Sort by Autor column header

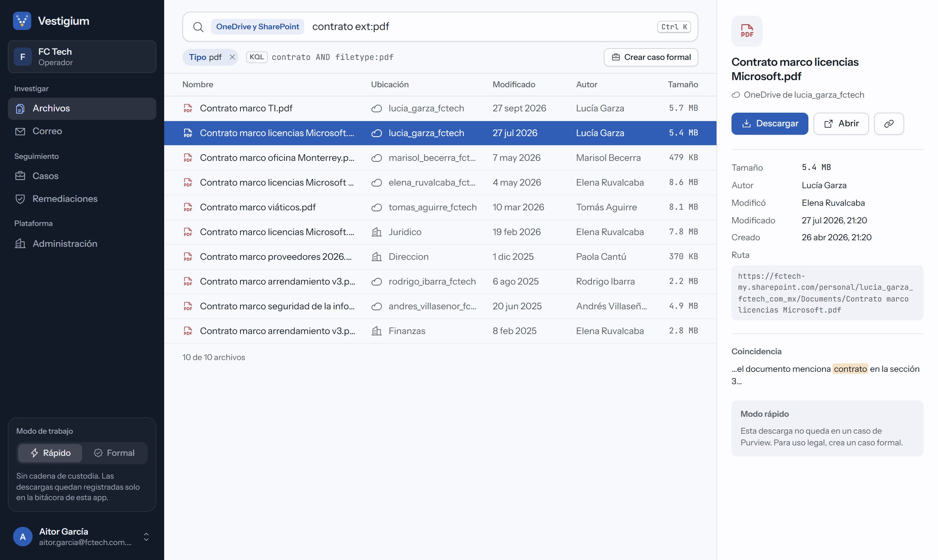coord(587,85)
